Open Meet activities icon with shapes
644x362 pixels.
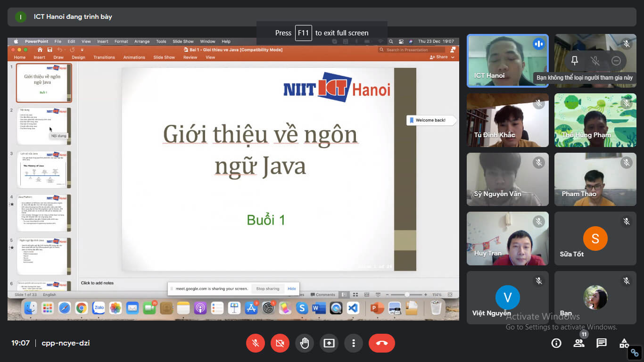(624, 343)
